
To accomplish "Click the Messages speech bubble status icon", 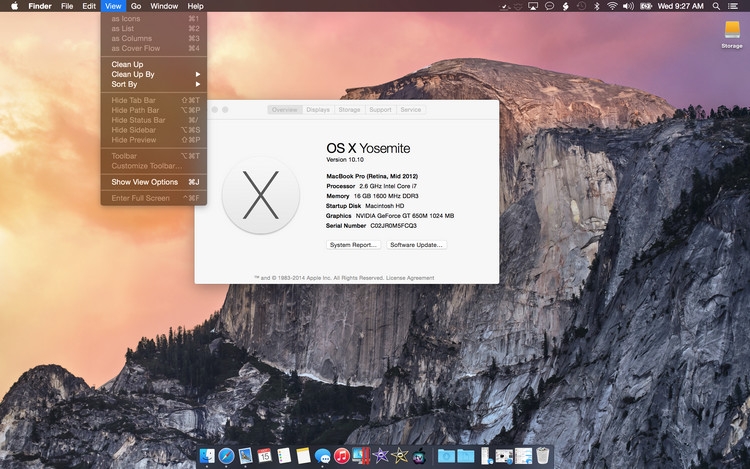I will [550, 6].
